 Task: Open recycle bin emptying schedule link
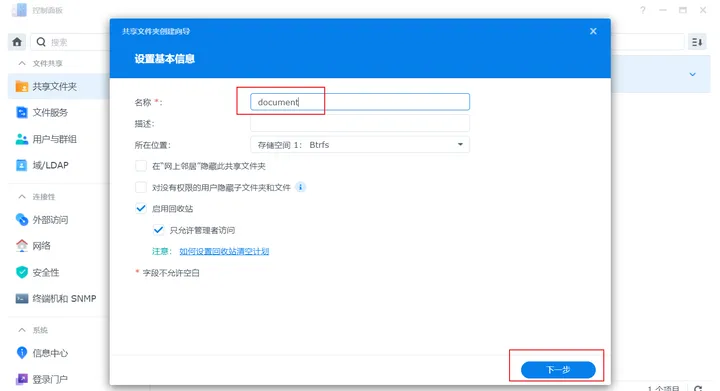coord(224,251)
